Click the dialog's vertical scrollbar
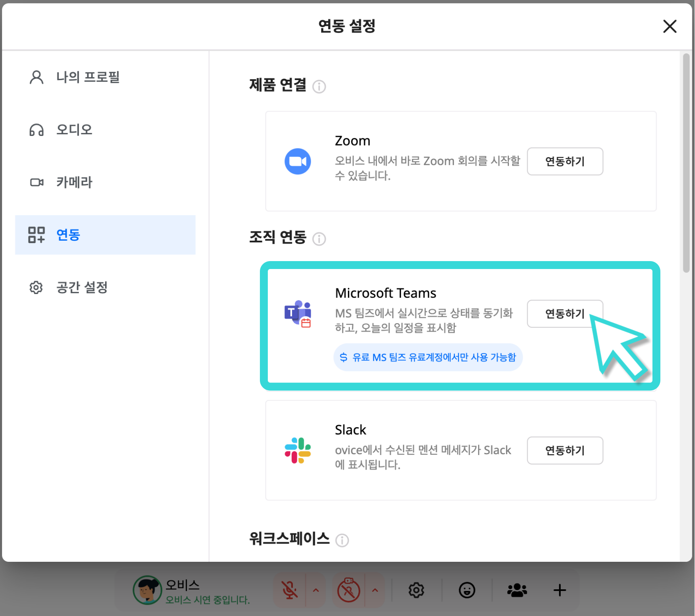This screenshot has width=695, height=616. coord(686,163)
